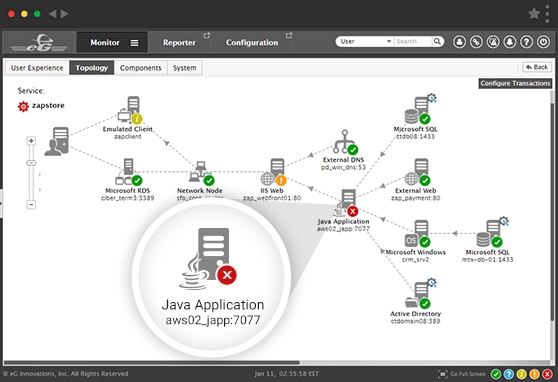Expand the Monitor hamburger menu

pyautogui.click(x=134, y=43)
